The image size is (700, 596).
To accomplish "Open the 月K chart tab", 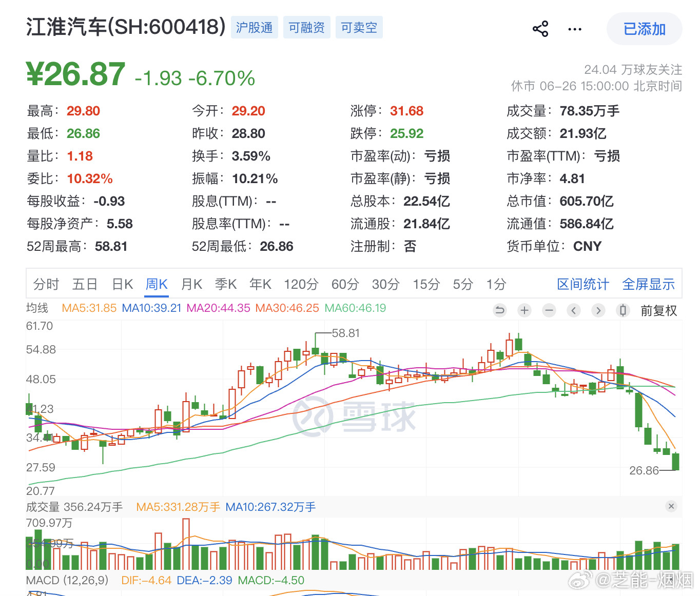I will click(191, 284).
